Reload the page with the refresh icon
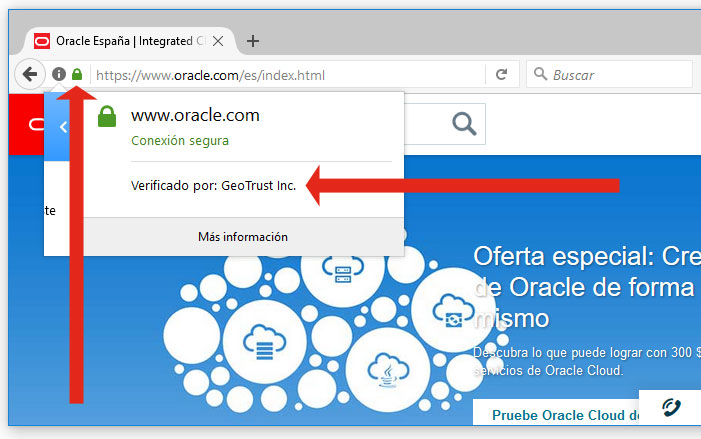The image size is (701, 439). tap(502, 74)
